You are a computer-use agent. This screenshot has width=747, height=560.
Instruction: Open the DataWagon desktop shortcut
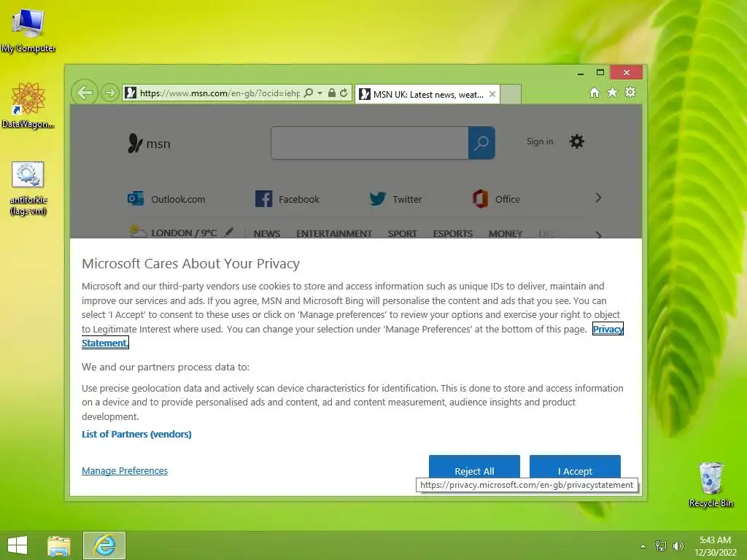click(x=28, y=105)
